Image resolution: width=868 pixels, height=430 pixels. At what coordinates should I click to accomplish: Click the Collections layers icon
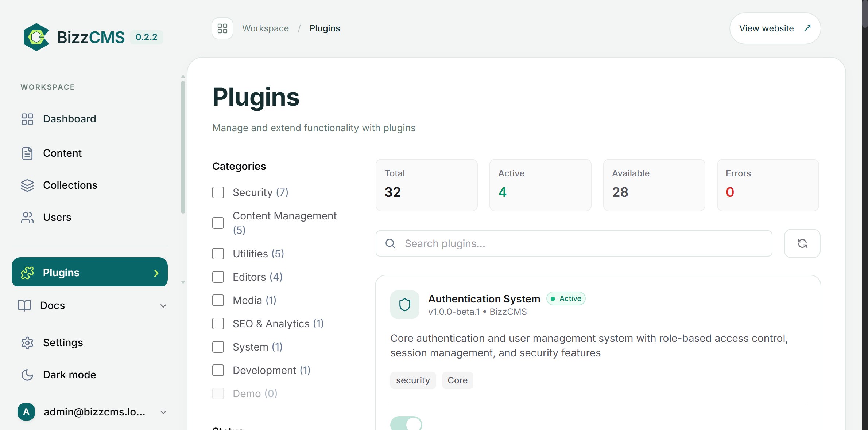27,185
